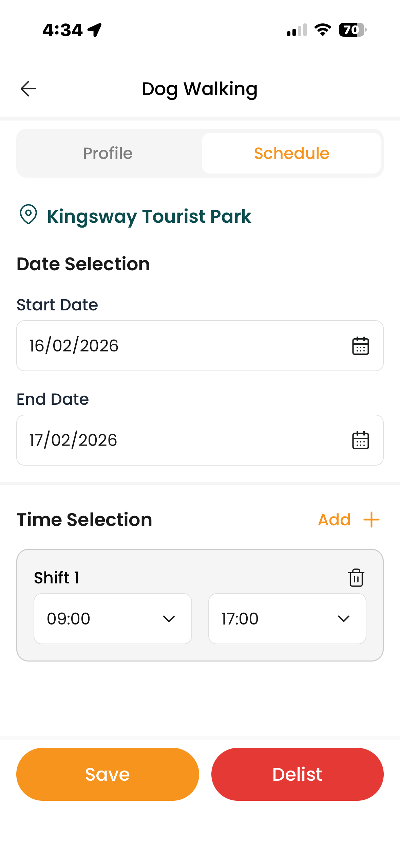This screenshot has height=868, width=400.
Task: Tap the location pin icon
Action: [28, 215]
